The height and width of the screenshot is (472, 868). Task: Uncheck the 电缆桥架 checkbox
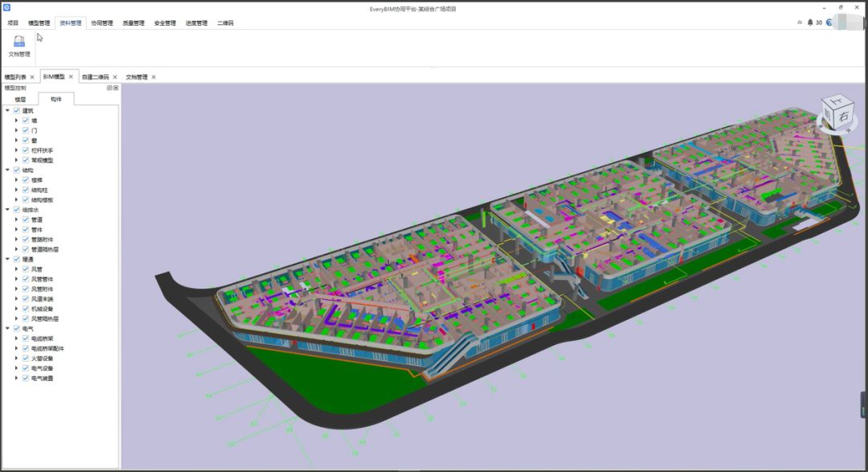26,339
